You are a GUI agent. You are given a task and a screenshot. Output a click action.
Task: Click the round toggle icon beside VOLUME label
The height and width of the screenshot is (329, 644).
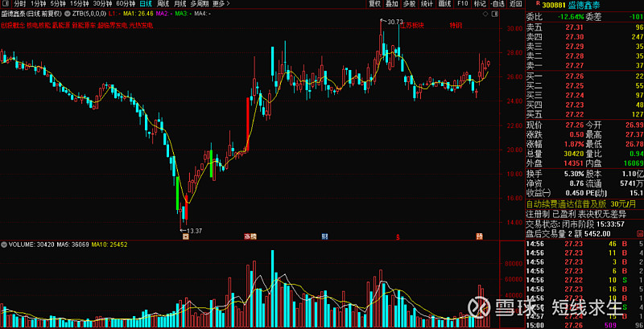pos(5,245)
